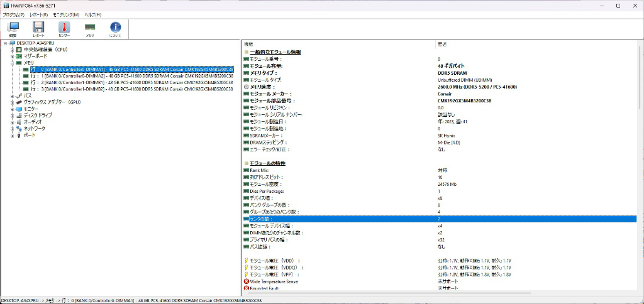This screenshot has height=304, width=644.
Task: Click the value M-Die (4.0)
Action: click(x=450, y=143)
